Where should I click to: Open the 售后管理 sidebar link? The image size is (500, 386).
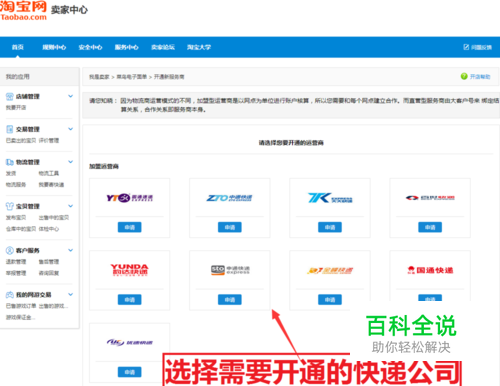point(49,262)
